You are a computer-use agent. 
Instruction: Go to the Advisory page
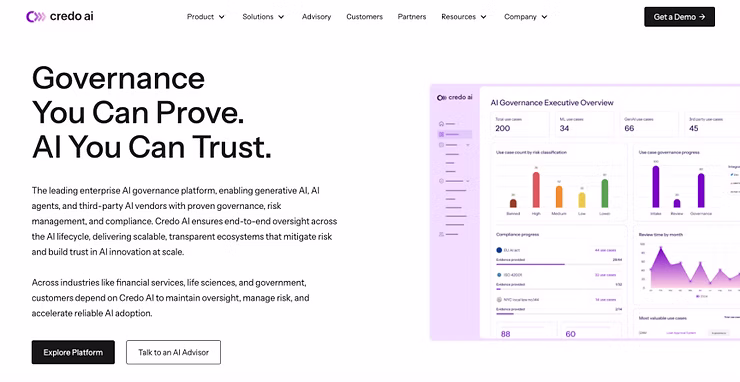(x=316, y=17)
